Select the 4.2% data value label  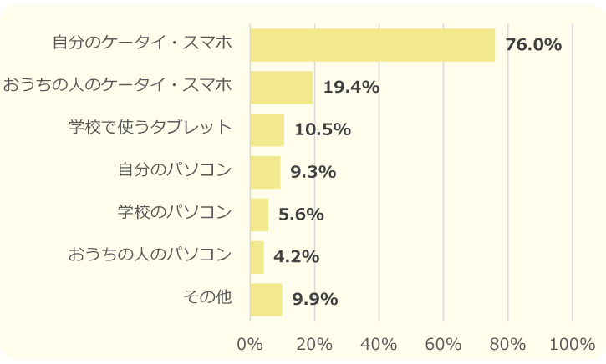click(x=297, y=257)
